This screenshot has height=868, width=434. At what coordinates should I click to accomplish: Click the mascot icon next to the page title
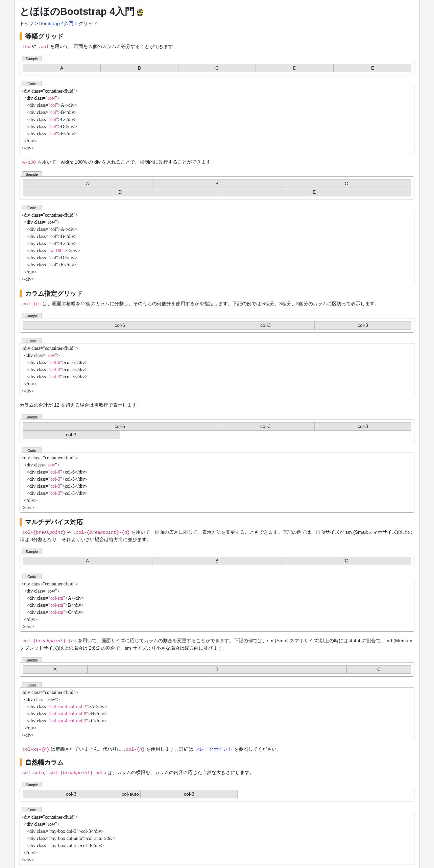pyautogui.click(x=140, y=12)
